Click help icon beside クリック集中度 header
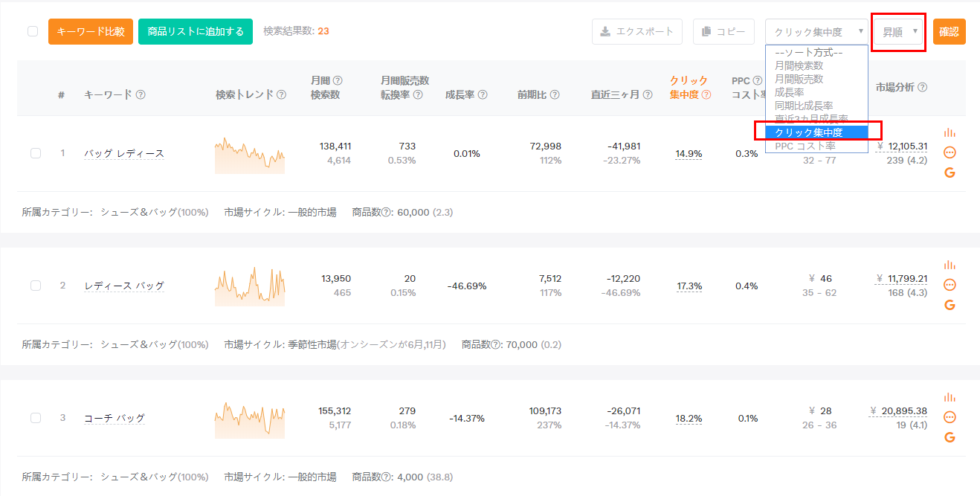The width and height of the screenshot is (980, 496). pyautogui.click(x=706, y=94)
